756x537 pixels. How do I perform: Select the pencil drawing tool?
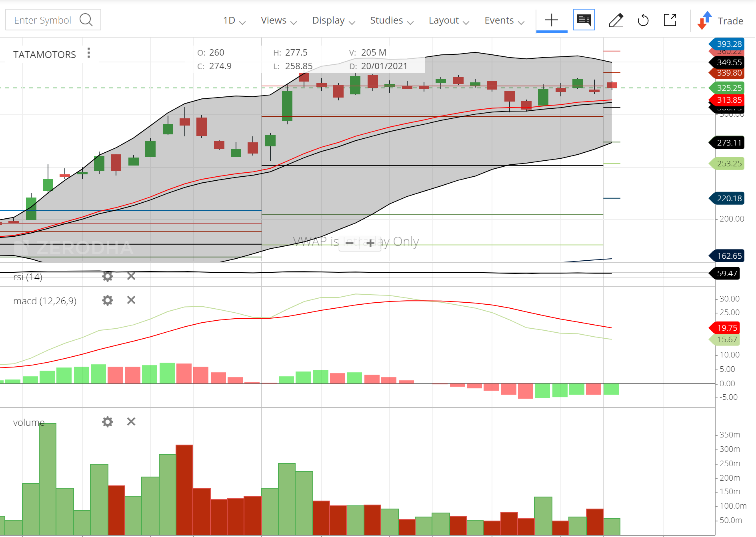click(x=616, y=20)
